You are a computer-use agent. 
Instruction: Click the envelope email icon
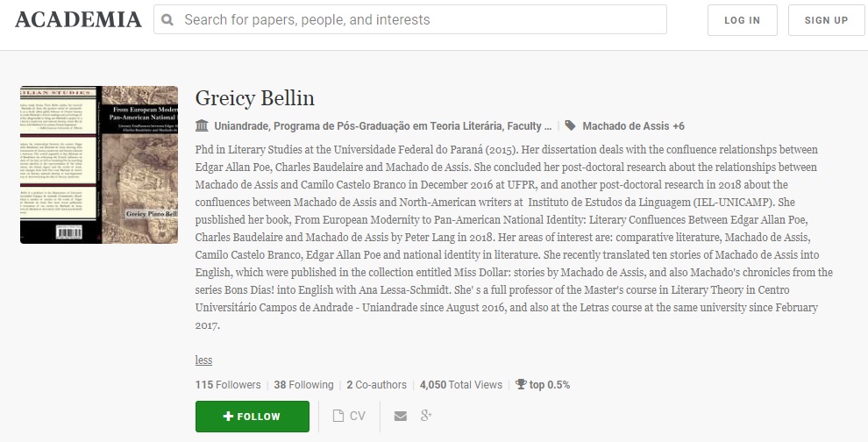(x=400, y=416)
